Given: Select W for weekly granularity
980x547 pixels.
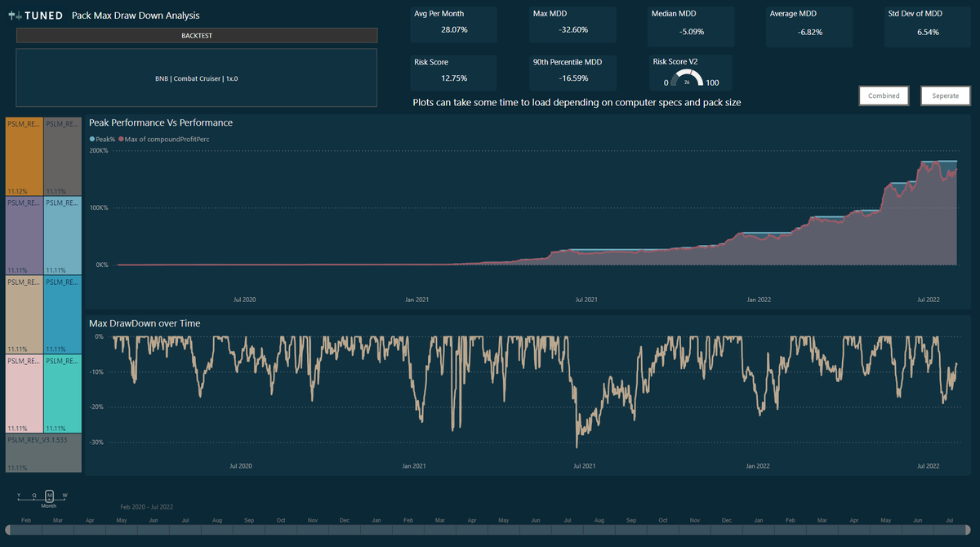Looking at the screenshot, I should pos(65,496).
